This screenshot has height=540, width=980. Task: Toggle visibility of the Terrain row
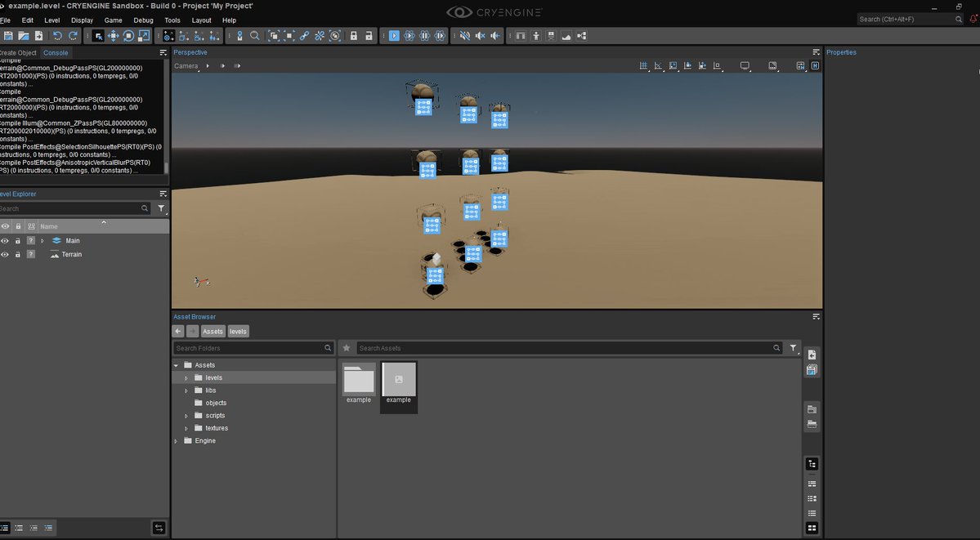point(5,255)
